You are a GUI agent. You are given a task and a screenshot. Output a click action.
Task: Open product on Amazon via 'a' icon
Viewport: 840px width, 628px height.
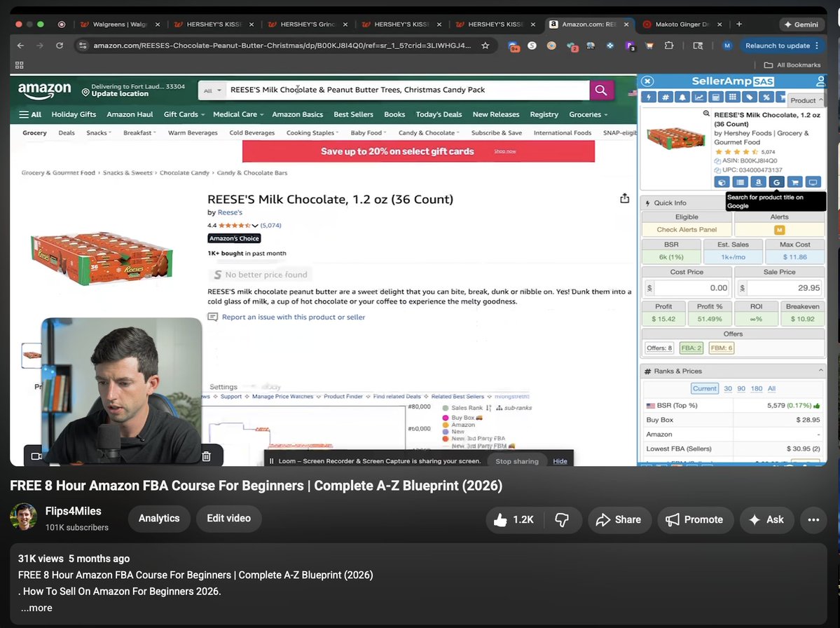coord(758,182)
